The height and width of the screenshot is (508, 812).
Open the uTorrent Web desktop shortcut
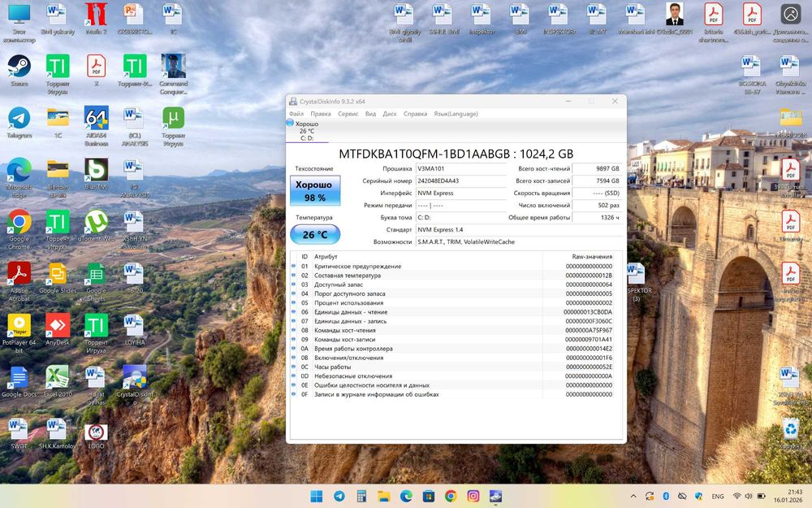coord(97,227)
